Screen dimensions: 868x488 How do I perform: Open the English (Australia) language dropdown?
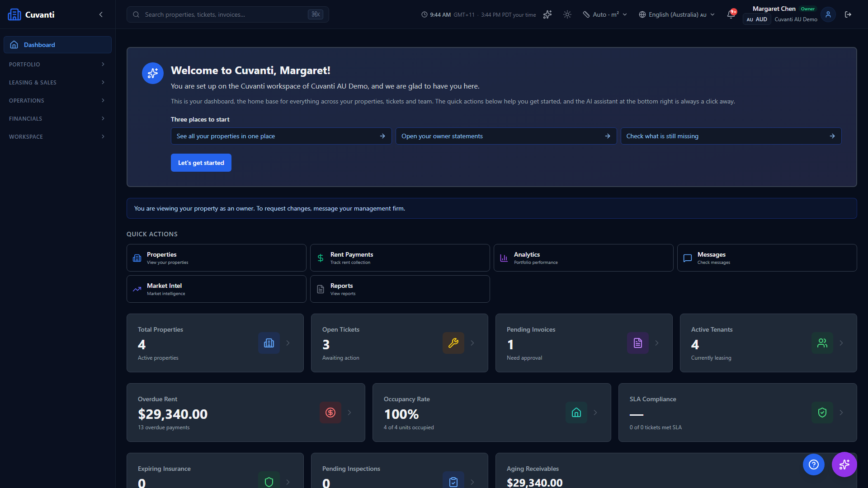click(677, 14)
